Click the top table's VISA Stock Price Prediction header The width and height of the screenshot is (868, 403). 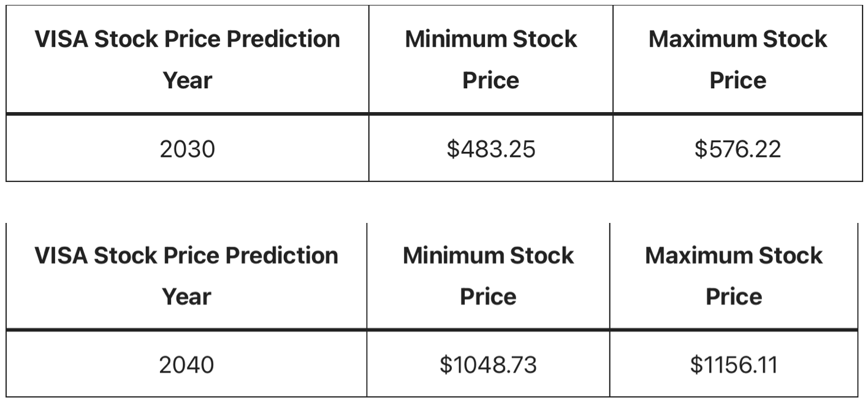click(187, 59)
